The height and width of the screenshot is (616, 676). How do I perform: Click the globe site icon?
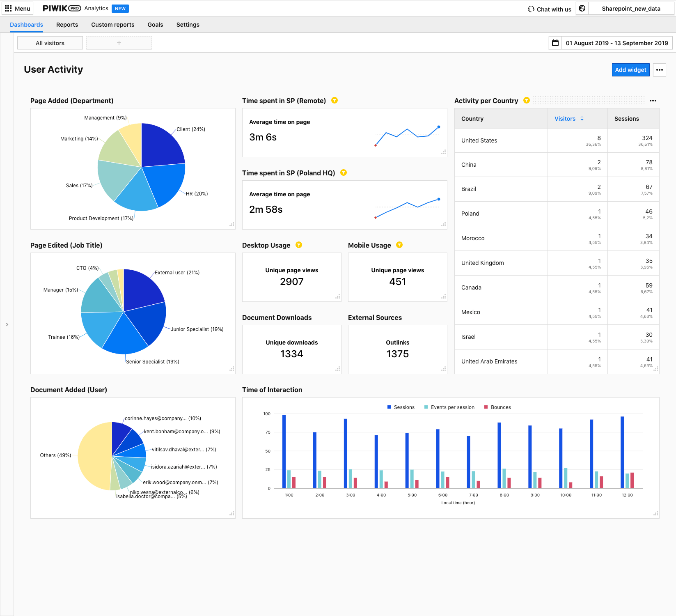coord(582,8)
